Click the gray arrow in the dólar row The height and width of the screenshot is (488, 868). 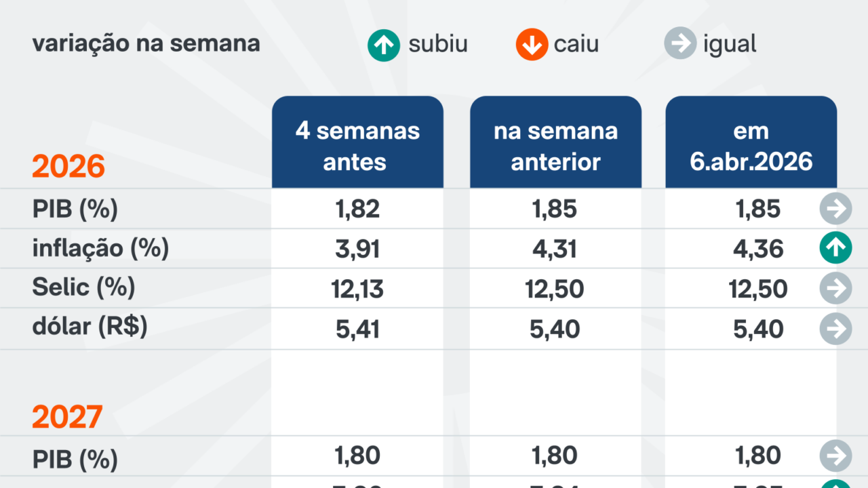[x=835, y=329]
